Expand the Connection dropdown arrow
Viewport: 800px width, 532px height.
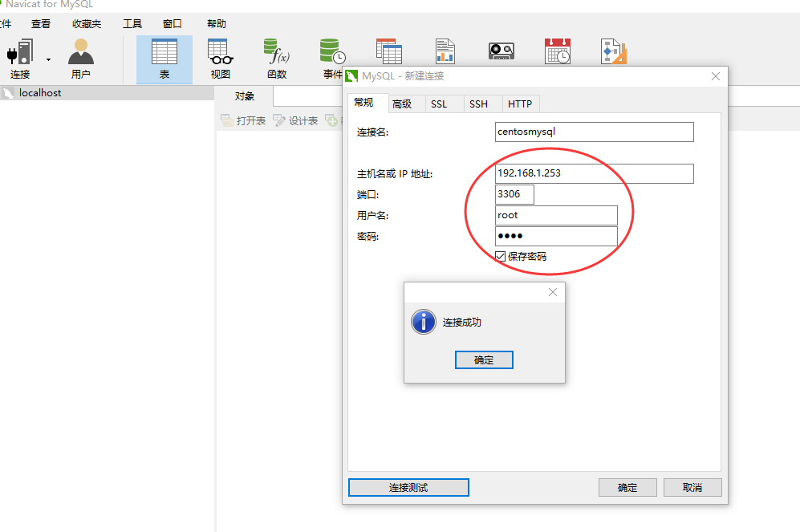pyautogui.click(x=48, y=59)
